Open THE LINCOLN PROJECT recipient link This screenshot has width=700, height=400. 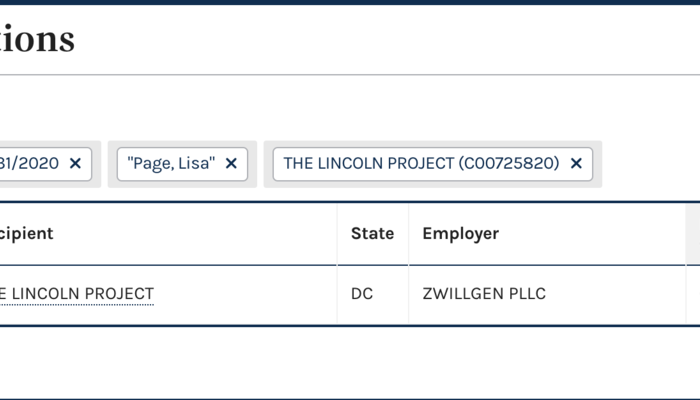tap(77, 294)
